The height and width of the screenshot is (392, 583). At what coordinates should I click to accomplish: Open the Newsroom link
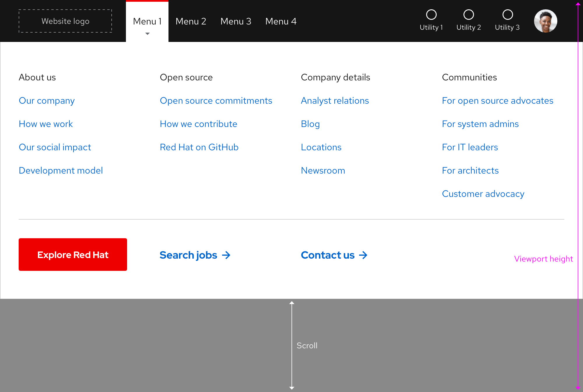coord(323,170)
